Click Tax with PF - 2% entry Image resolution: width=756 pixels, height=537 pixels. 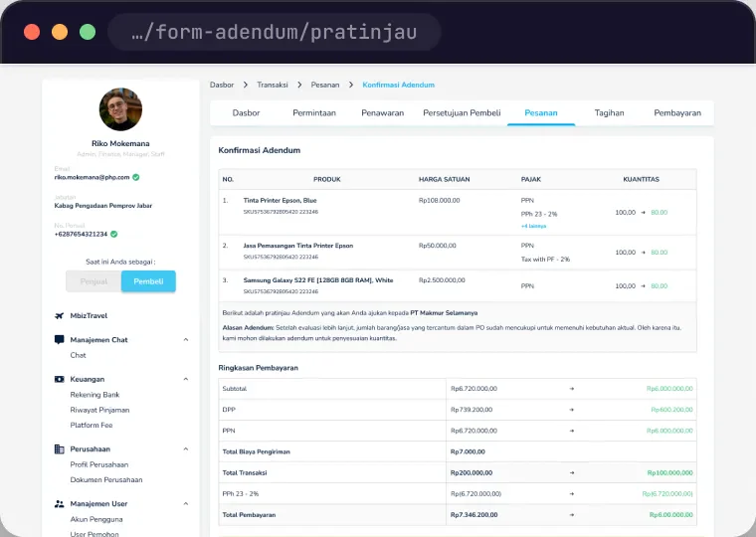pos(545,260)
